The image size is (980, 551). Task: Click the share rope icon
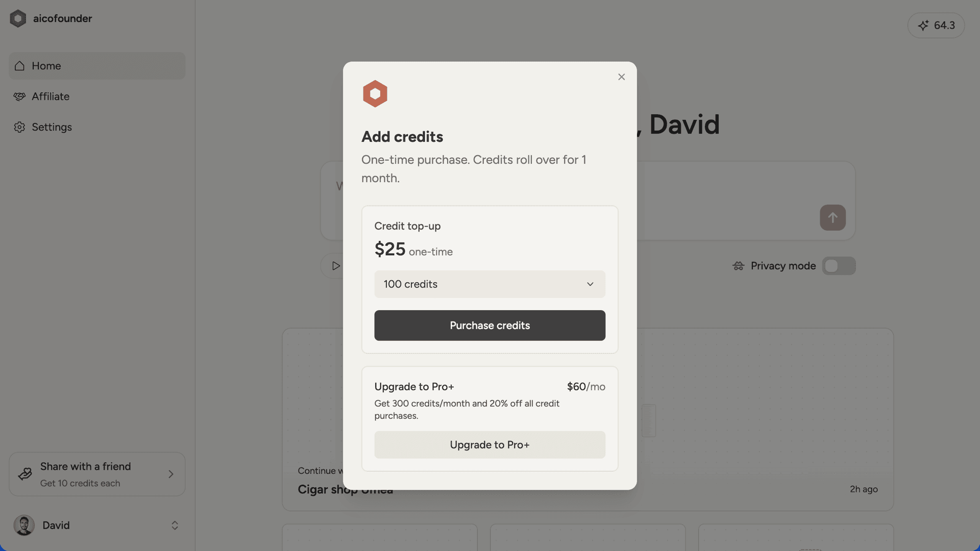[24, 474]
